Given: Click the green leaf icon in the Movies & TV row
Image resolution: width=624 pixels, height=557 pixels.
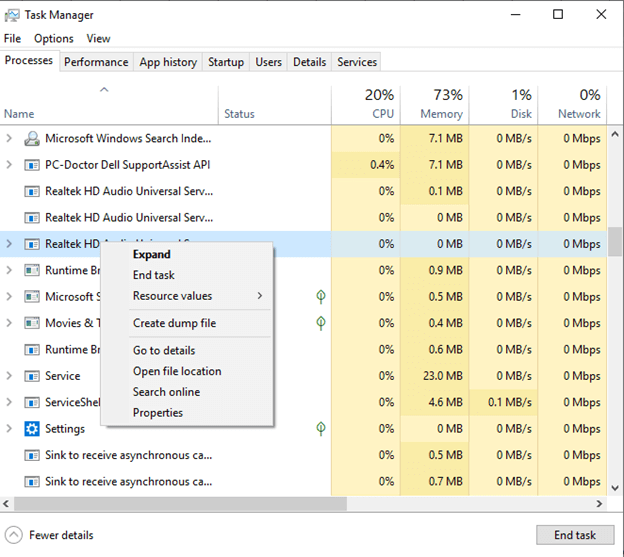Looking at the screenshot, I should [321, 323].
